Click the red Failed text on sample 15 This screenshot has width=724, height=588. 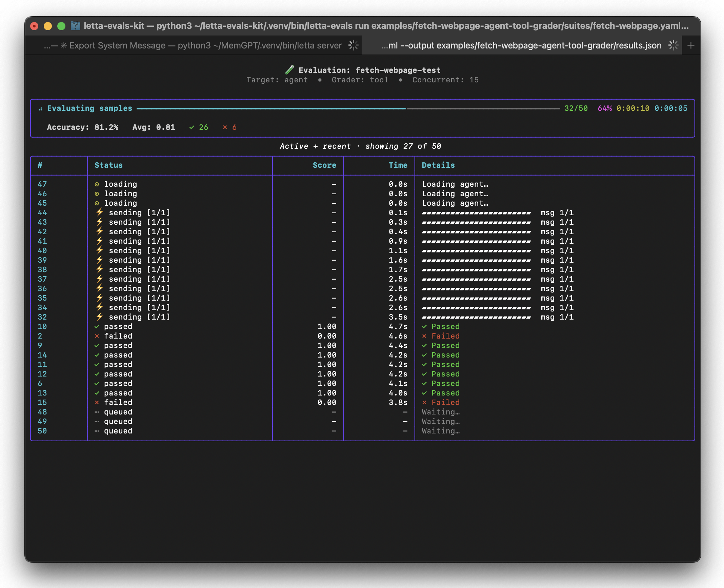445,402
